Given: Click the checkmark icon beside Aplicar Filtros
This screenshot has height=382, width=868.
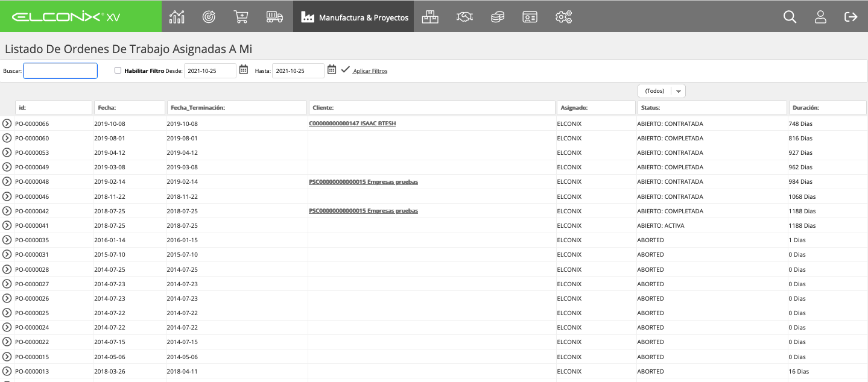Looking at the screenshot, I should click(x=345, y=70).
